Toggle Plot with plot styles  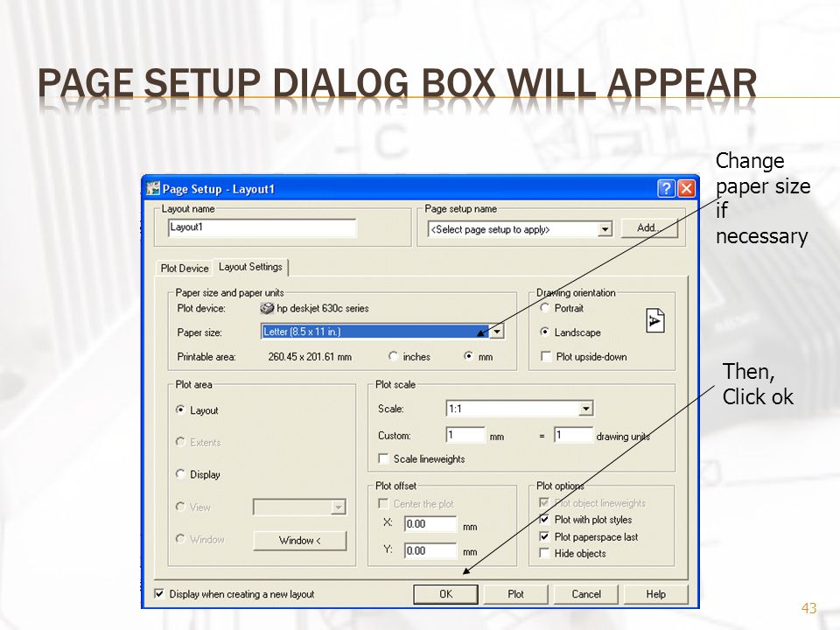click(x=544, y=519)
